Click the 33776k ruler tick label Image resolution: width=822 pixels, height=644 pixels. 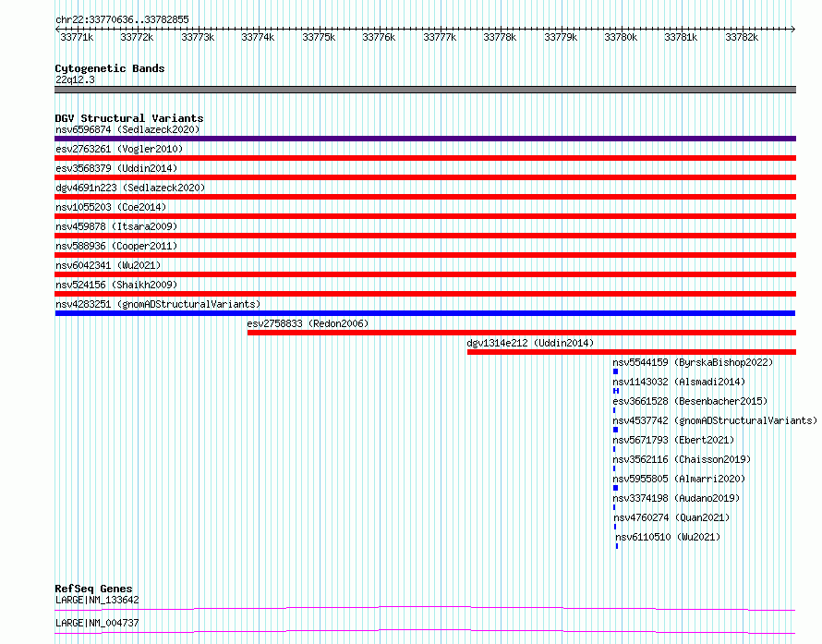pyautogui.click(x=379, y=37)
